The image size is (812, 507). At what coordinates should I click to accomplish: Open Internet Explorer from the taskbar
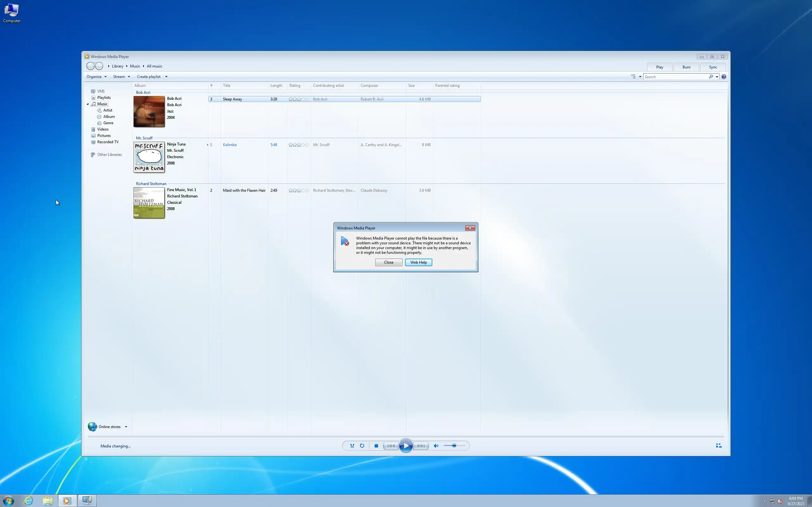(x=29, y=501)
